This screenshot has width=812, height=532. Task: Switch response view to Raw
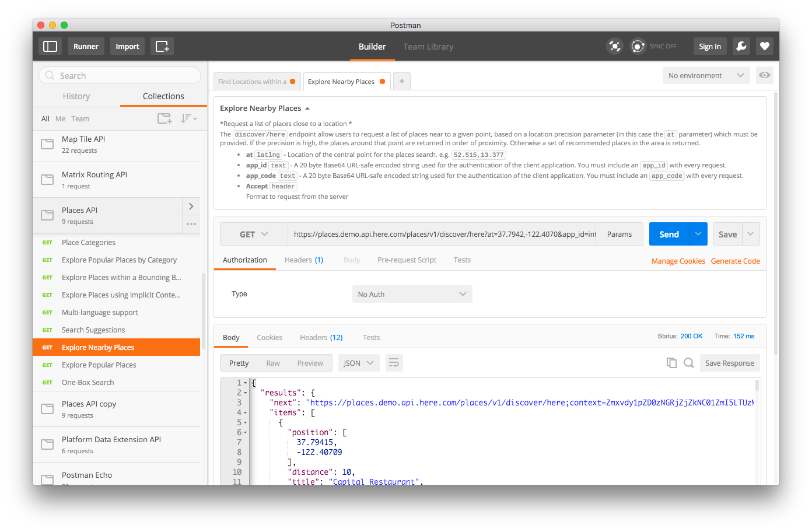[x=273, y=363]
